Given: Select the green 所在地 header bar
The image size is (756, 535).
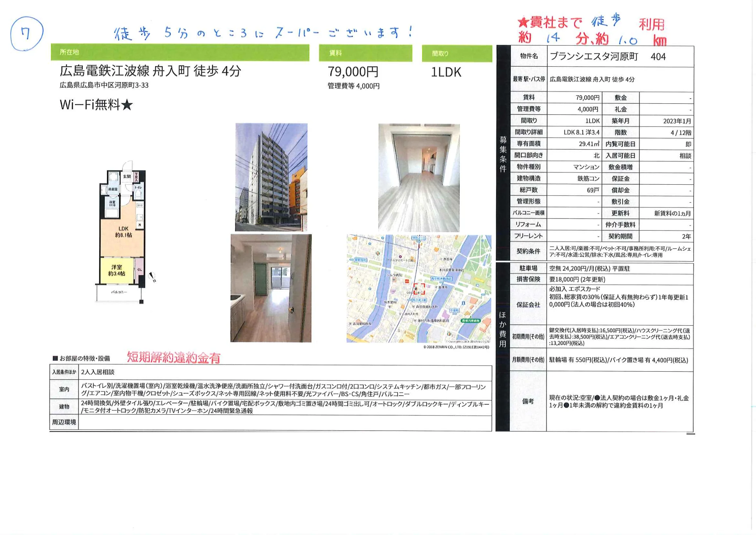Looking at the screenshot, I should click(180, 53).
